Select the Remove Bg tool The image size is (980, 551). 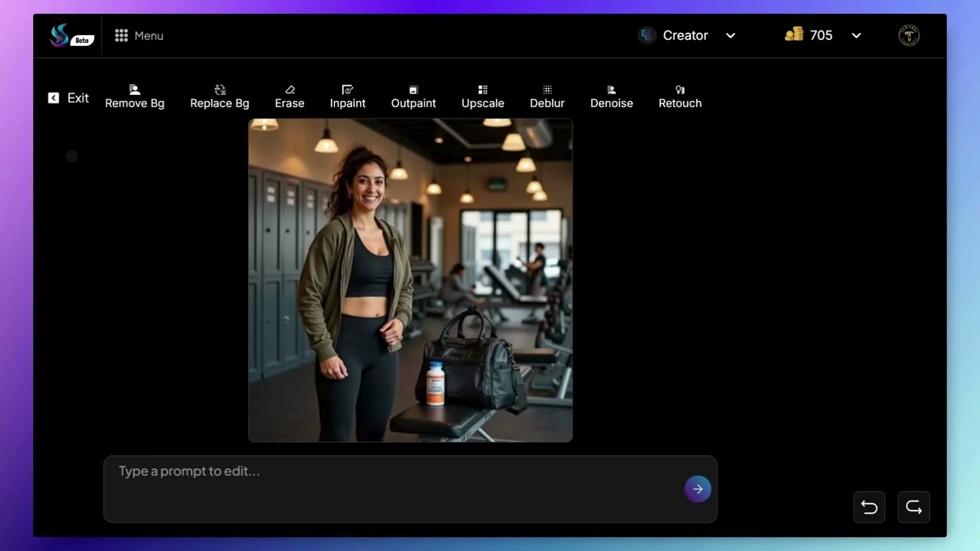[x=135, y=97]
